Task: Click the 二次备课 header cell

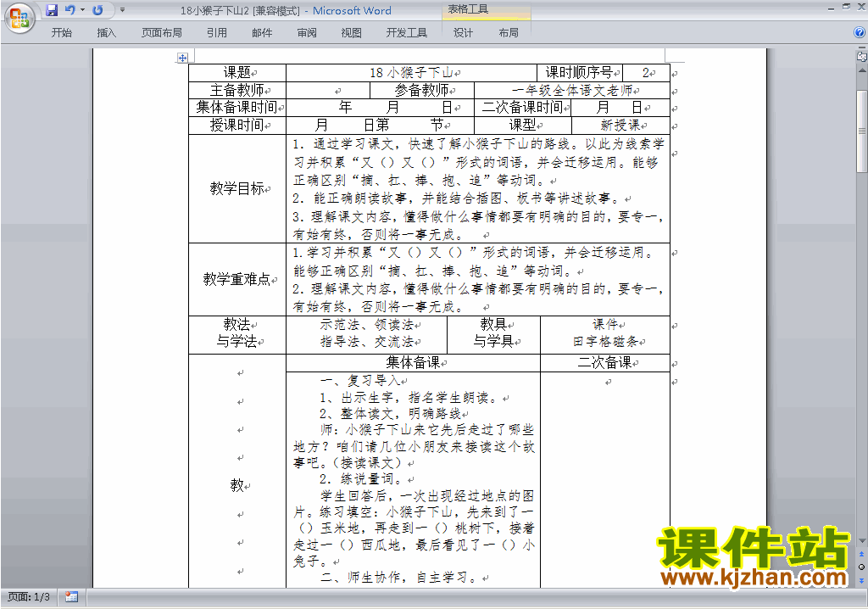Action: pos(605,363)
